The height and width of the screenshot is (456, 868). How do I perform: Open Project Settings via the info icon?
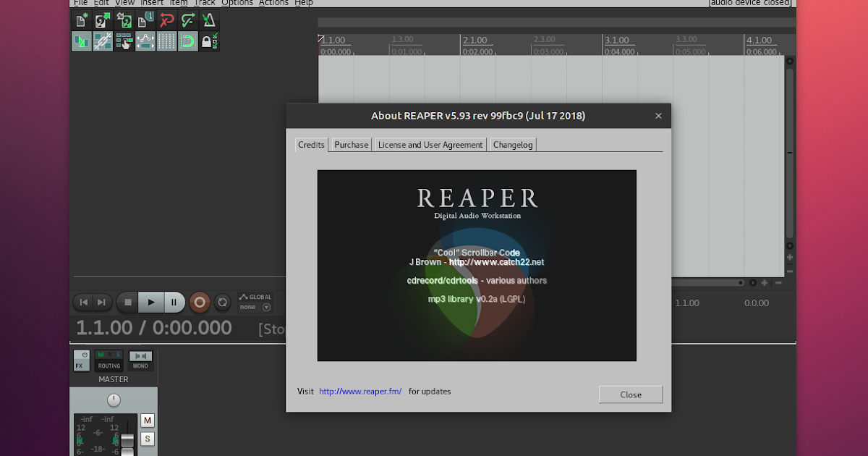145,20
